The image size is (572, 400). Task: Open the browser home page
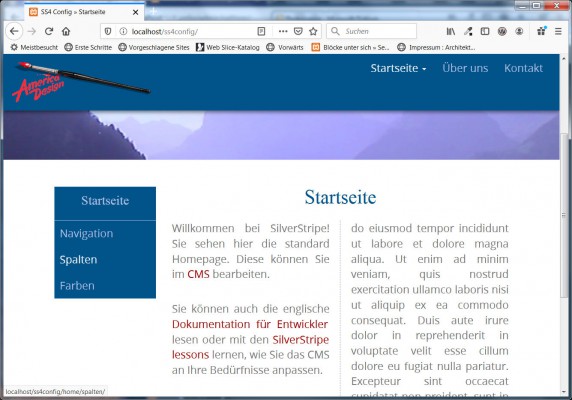click(66, 31)
